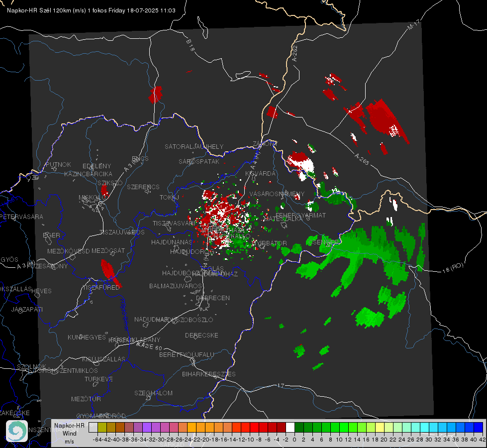Click the TÚRKEVE city label
This screenshot has width=487, height=448.
click(99, 379)
